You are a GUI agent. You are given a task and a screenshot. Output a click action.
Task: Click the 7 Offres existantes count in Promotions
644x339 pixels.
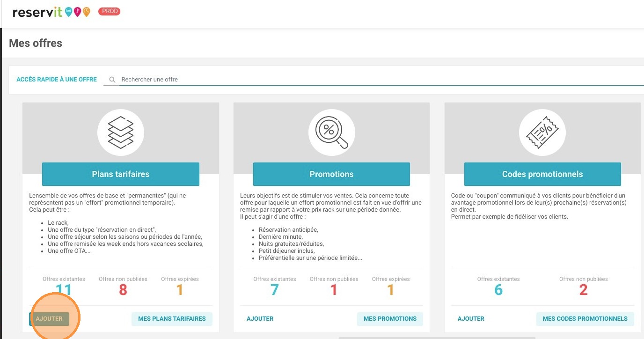(275, 290)
